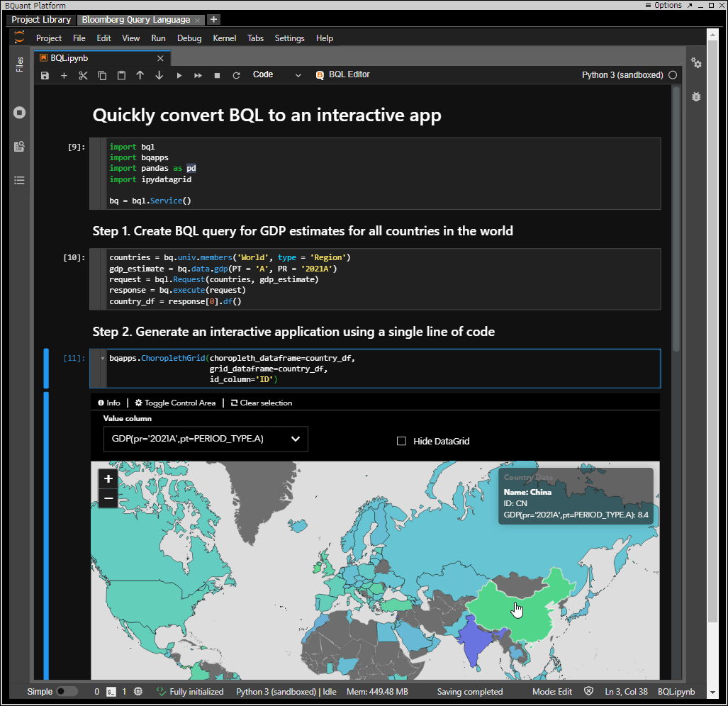Switch to the Project Library tab

tap(41, 20)
